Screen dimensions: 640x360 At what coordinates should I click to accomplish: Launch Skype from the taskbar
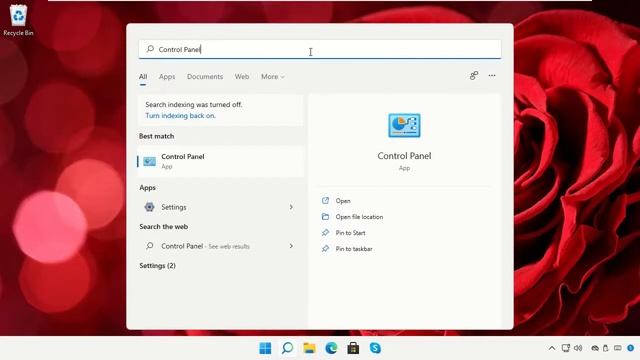[375, 348]
